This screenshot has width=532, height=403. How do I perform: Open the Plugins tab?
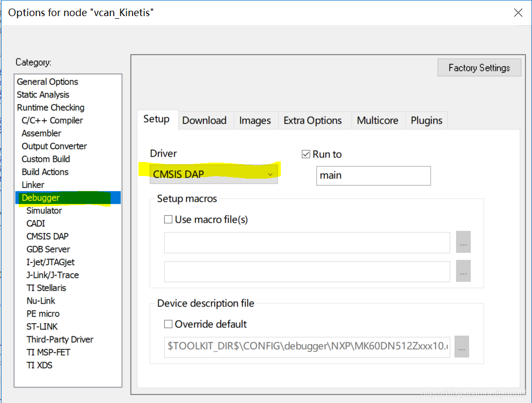coord(426,120)
